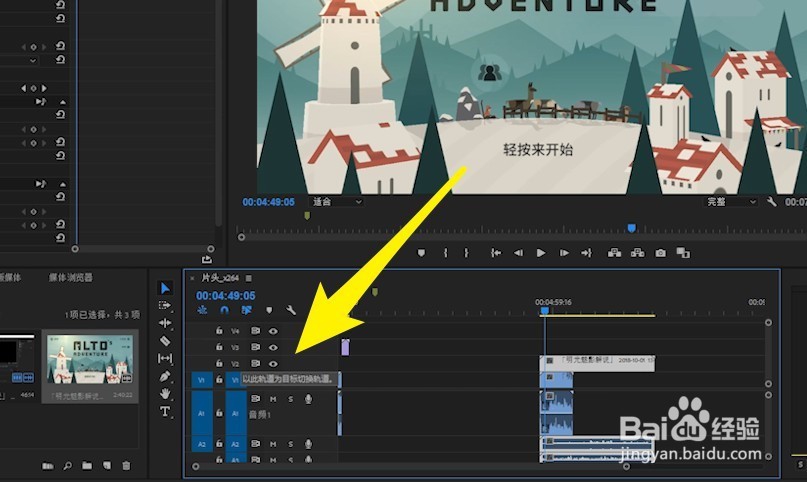Create new bin in Project panel
Screen dimensions: 807x482
pos(87,466)
